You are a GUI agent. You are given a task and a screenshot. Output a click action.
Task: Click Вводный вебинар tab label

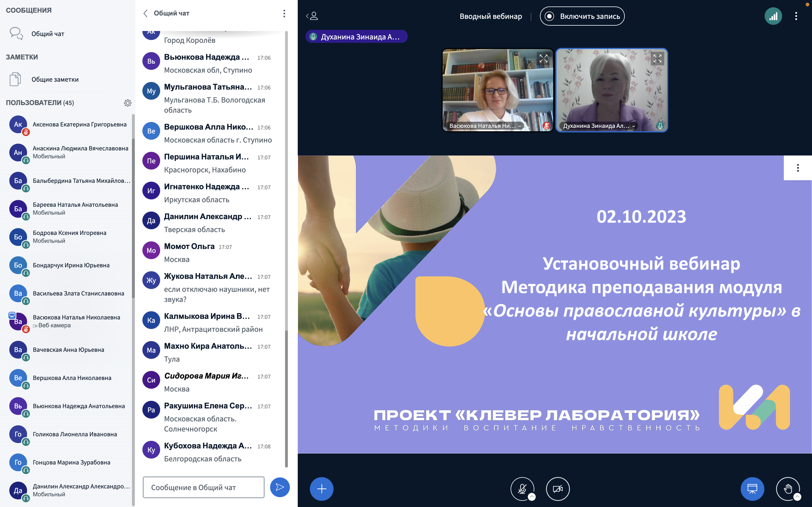click(491, 16)
